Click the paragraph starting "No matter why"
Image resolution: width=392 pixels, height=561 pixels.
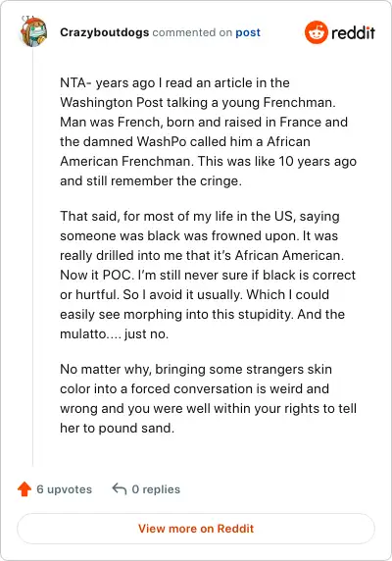(209, 398)
